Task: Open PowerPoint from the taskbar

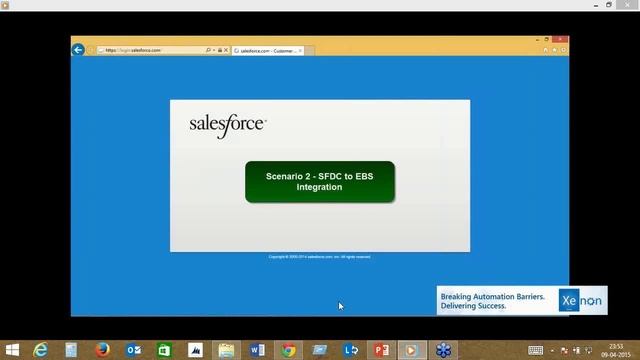Action: point(382,350)
